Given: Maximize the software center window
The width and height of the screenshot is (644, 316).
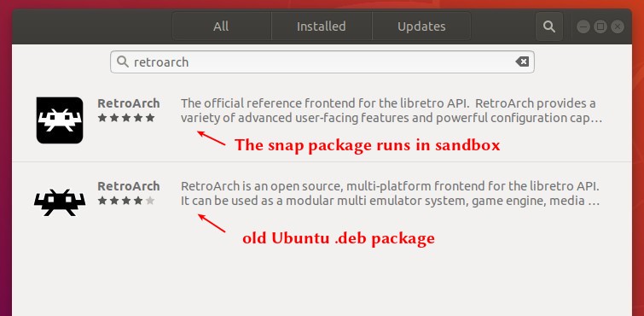Looking at the screenshot, I should 600,26.
